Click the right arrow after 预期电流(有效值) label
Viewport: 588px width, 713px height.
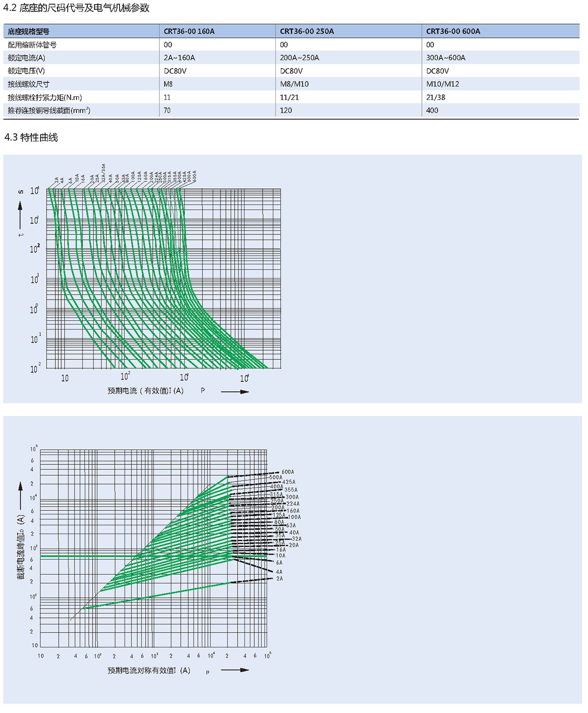[x=235, y=391]
